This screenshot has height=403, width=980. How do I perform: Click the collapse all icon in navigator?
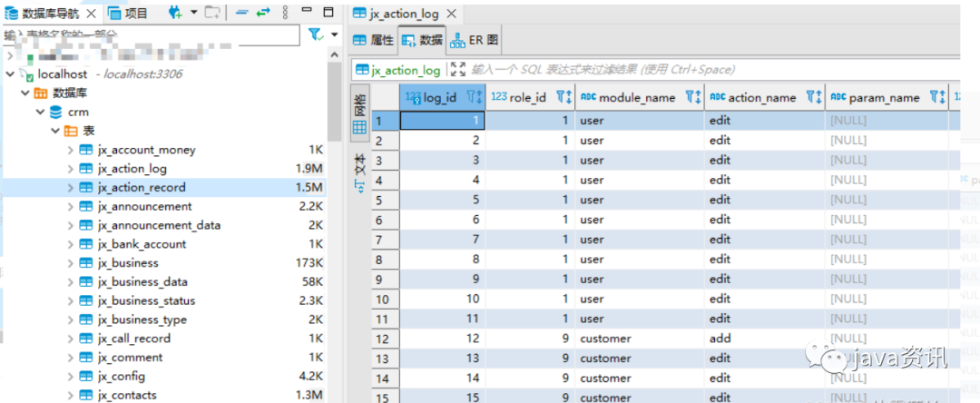click(x=241, y=13)
